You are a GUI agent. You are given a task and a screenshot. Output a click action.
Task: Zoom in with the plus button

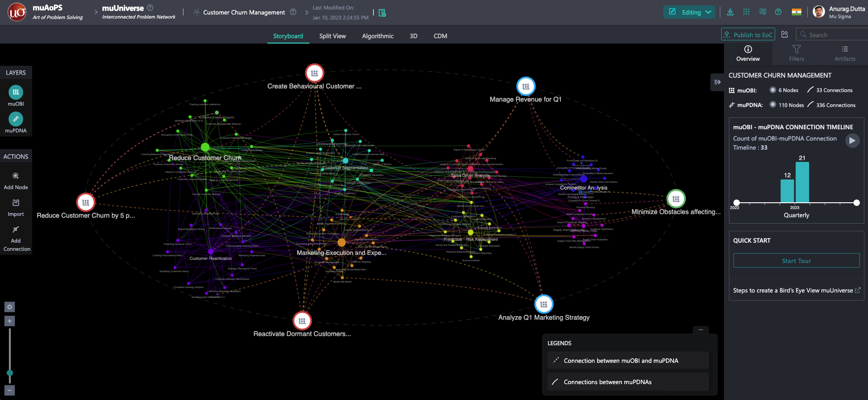(x=10, y=321)
